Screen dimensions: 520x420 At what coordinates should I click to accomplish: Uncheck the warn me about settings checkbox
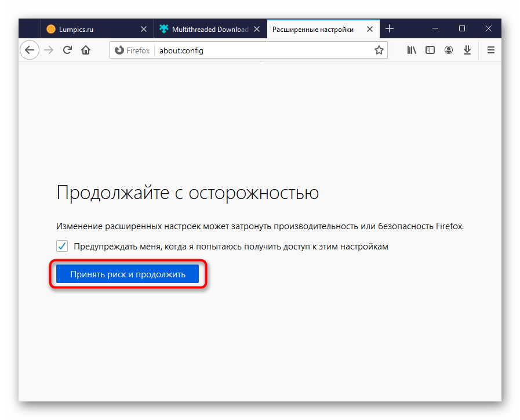pyautogui.click(x=62, y=247)
